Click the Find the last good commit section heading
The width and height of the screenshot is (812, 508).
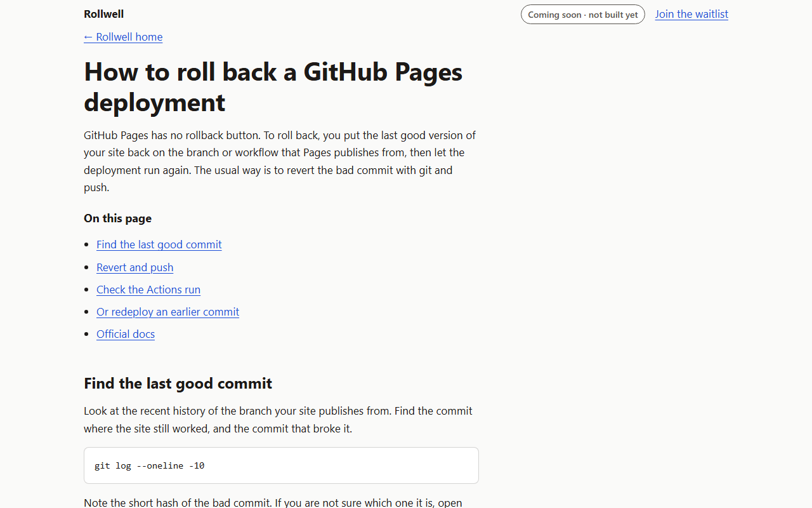178,384
